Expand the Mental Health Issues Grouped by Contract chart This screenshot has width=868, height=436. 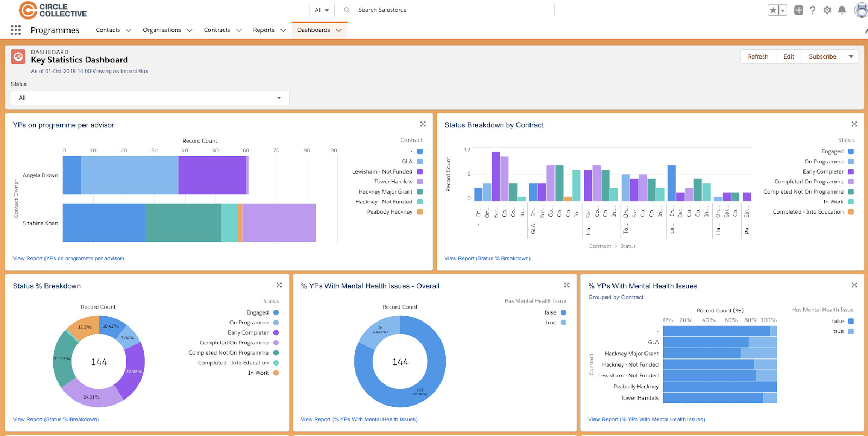point(854,285)
